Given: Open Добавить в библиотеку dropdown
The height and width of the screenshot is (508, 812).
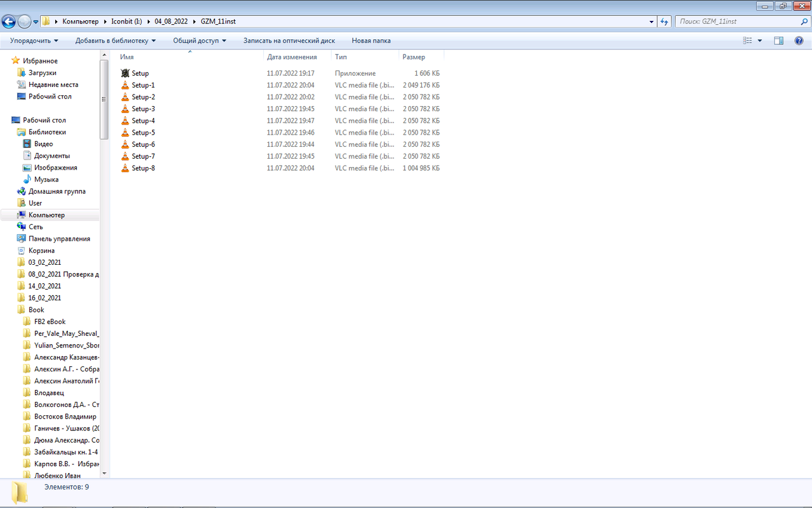Looking at the screenshot, I should coord(115,41).
